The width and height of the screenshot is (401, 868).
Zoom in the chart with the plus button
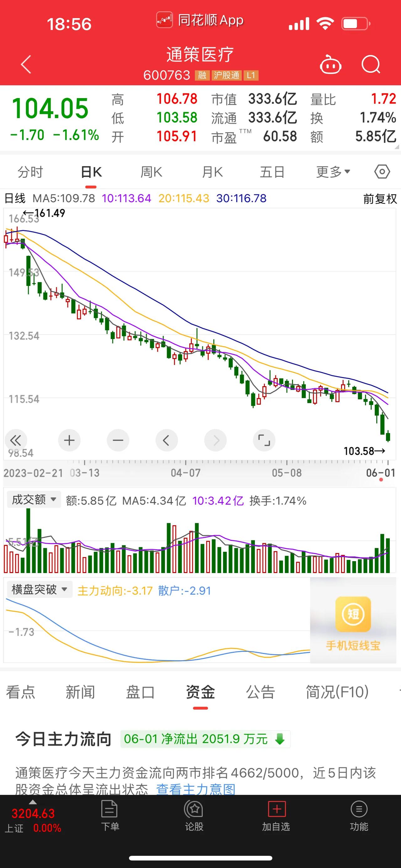pyautogui.click(x=69, y=440)
